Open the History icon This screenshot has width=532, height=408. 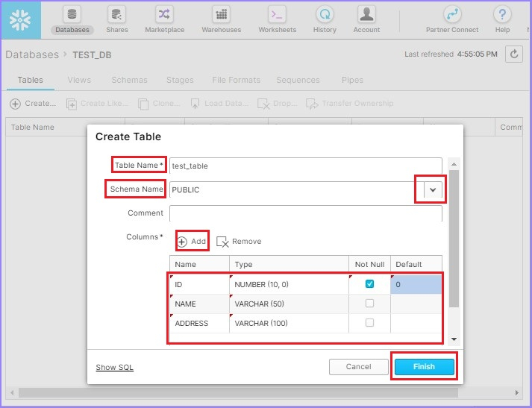coord(325,14)
